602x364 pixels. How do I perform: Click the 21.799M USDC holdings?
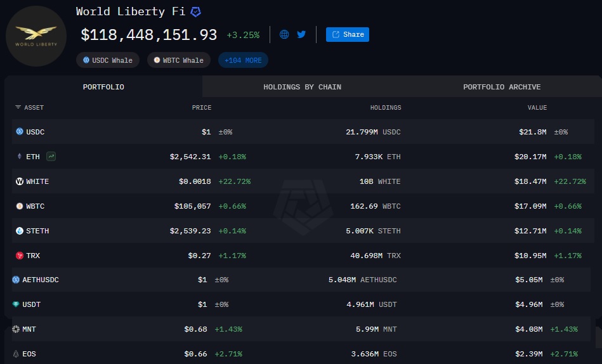click(x=373, y=132)
